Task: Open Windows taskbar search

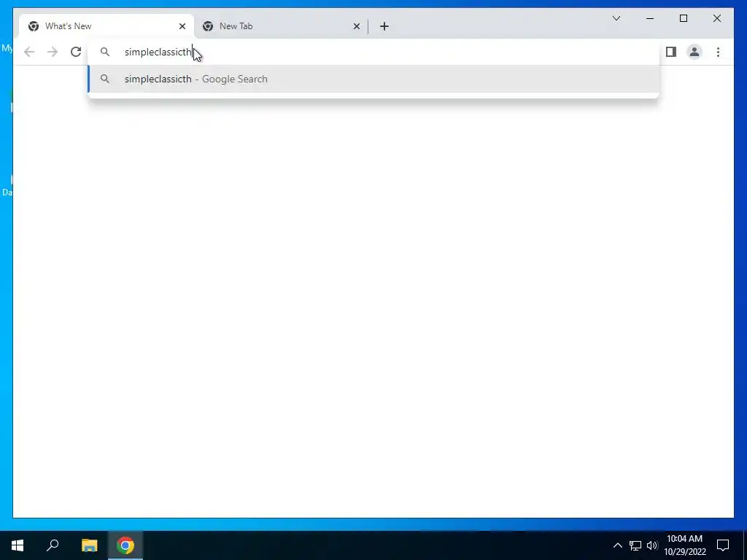Action: [53, 545]
